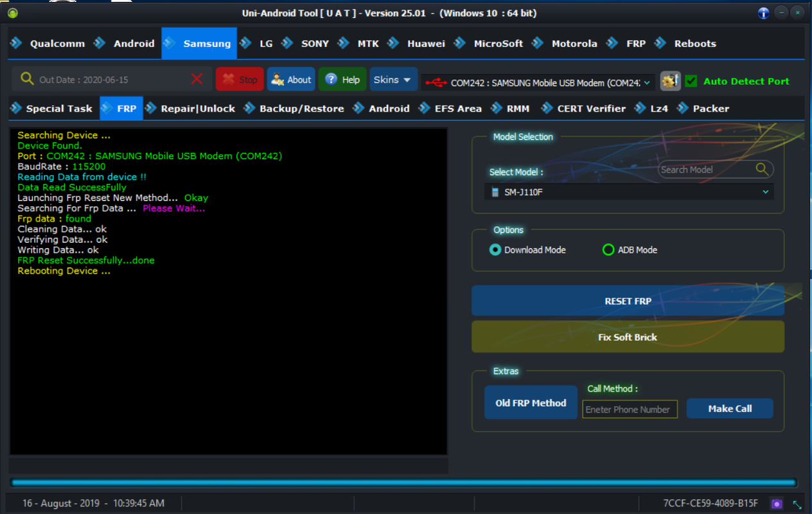
Task: Open the About button
Action: pos(291,80)
